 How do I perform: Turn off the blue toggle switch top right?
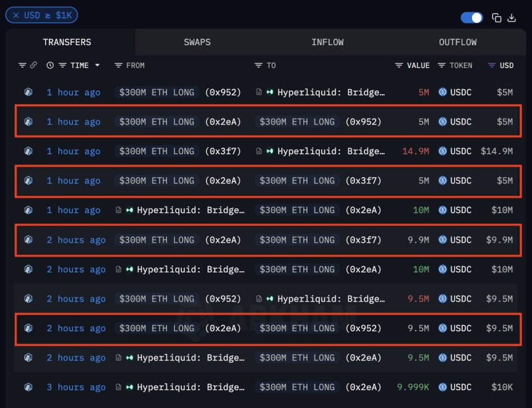point(471,18)
